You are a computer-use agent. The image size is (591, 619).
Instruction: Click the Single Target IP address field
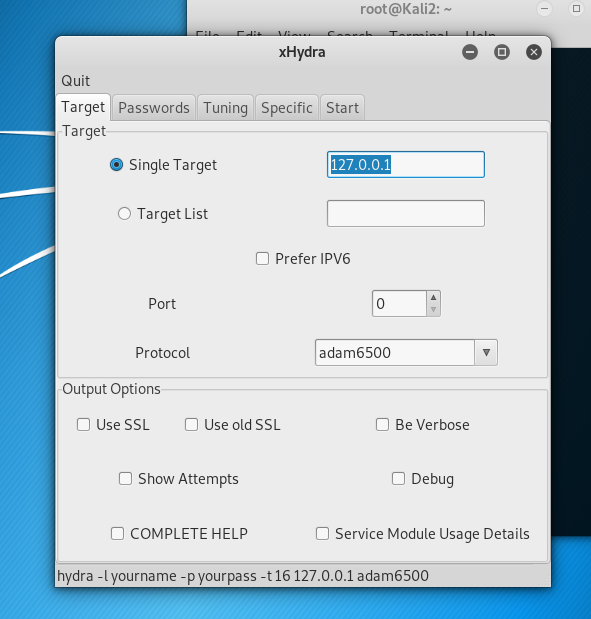(x=406, y=165)
